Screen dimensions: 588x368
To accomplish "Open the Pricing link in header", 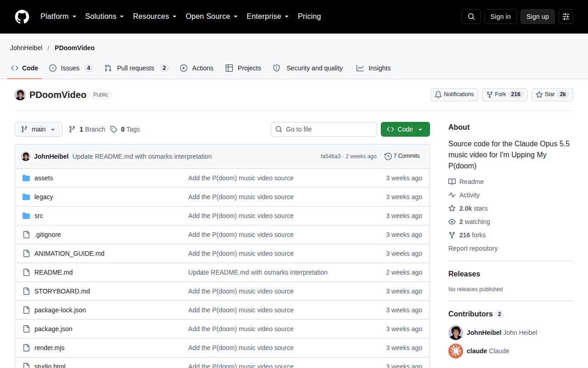I will pyautogui.click(x=309, y=17).
